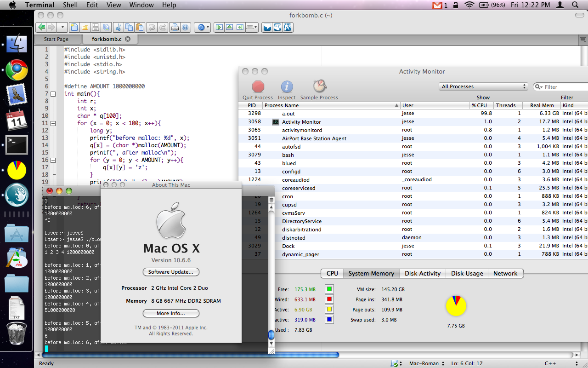Launch Google Chrome from the Dock
The height and width of the screenshot is (368, 588).
click(17, 70)
